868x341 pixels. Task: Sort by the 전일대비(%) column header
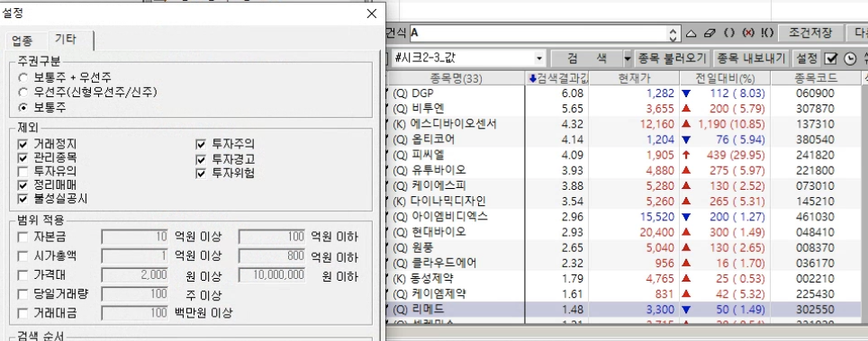[x=725, y=79]
